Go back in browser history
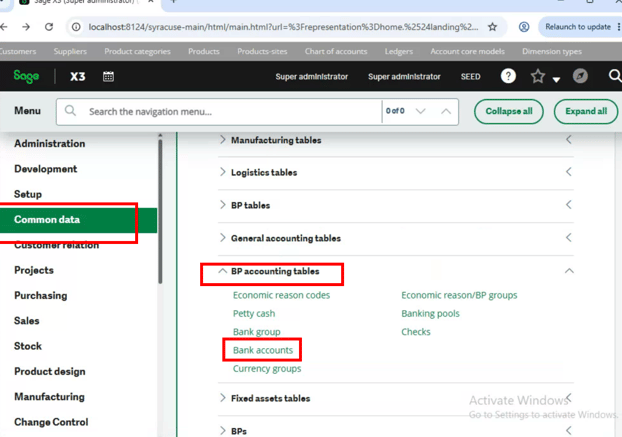 (4, 27)
